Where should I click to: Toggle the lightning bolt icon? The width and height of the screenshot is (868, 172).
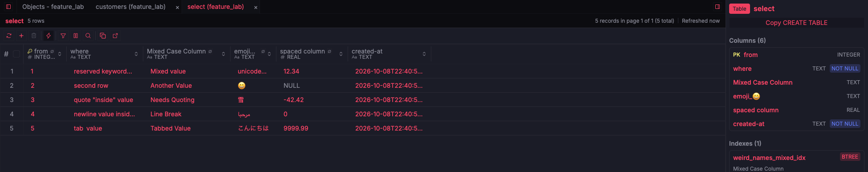coord(49,36)
